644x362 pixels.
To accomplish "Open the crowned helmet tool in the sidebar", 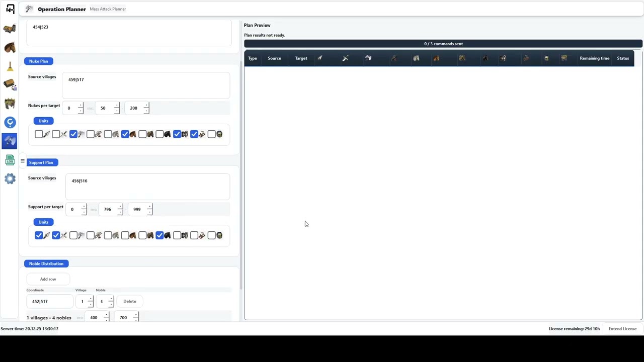I will 10,104.
